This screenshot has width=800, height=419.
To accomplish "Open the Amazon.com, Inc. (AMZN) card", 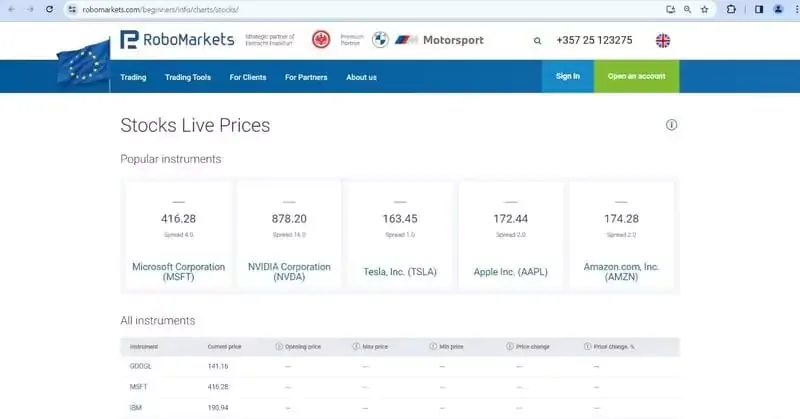I will click(621, 235).
